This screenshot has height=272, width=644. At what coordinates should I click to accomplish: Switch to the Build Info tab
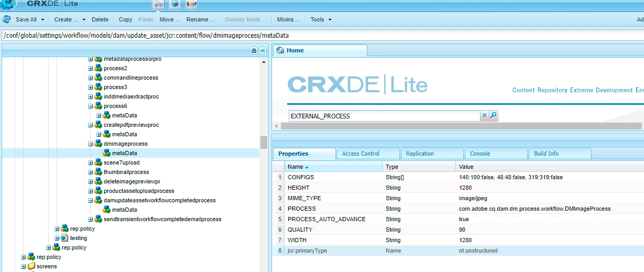pos(560,154)
